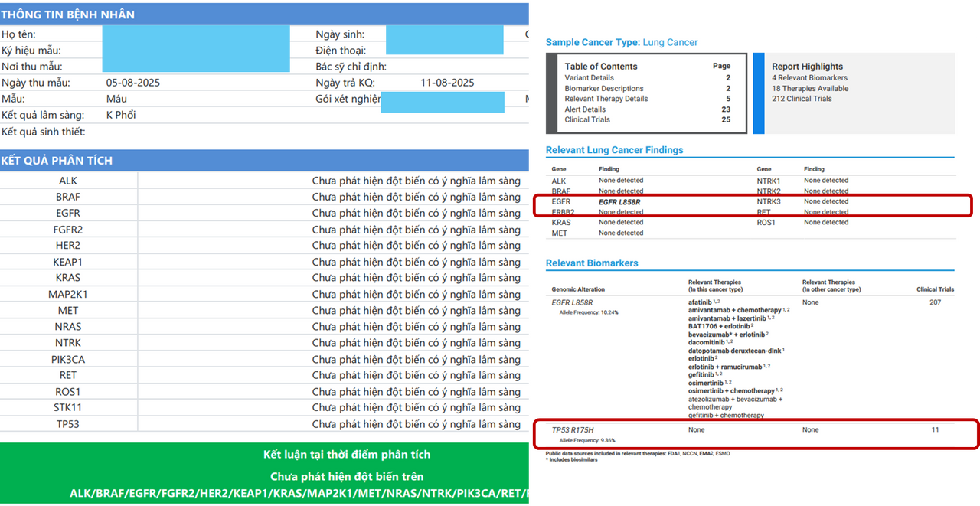Click the green conclusion banner heading

[x=346, y=455]
